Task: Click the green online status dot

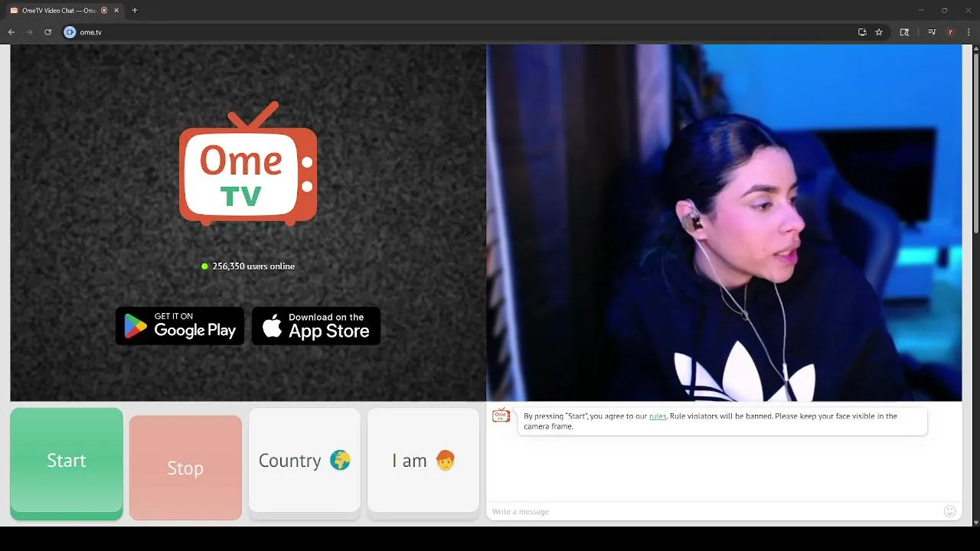Action: 204,266
